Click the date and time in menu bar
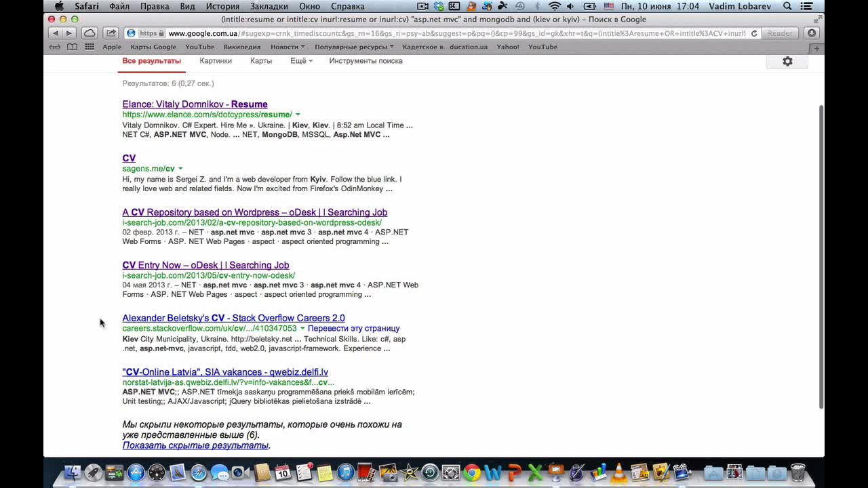 [660, 6]
